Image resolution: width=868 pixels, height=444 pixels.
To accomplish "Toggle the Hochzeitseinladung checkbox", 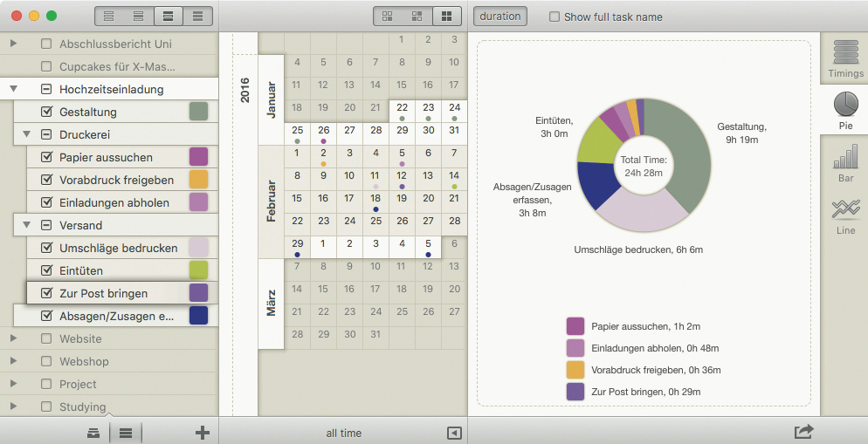I will pyautogui.click(x=46, y=89).
